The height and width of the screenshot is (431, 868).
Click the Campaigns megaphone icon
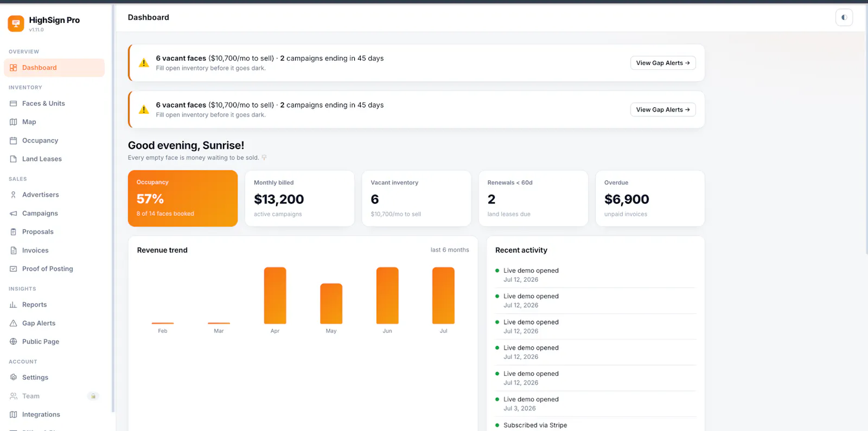click(x=14, y=214)
